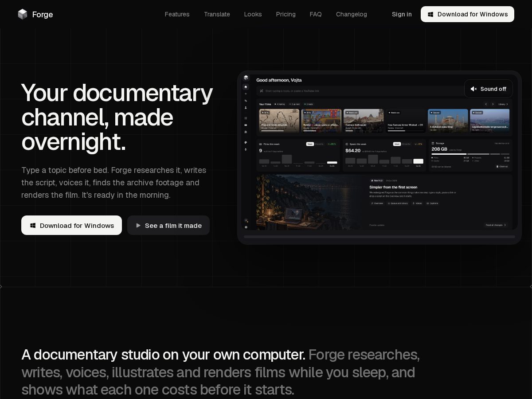Click the Voices chip in the news card
This screenshot has height=399, width=532.
(417, 203)
